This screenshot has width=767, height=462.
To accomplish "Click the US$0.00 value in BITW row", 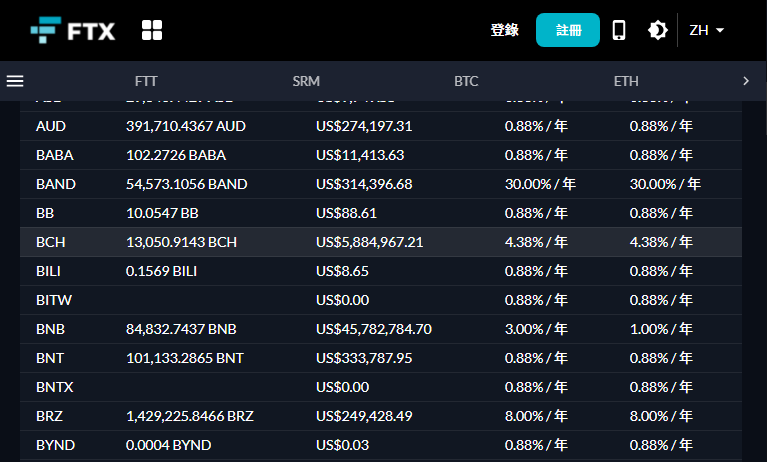I will (x=342, y=300).
